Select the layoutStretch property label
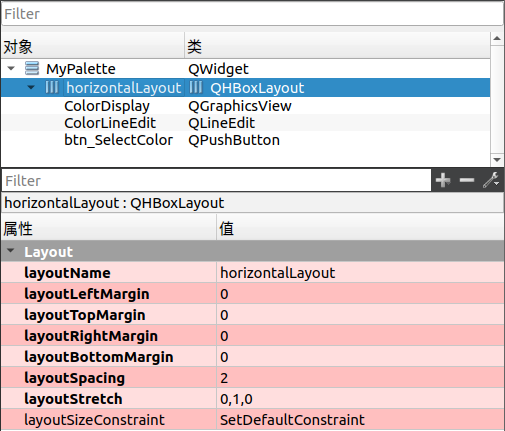 click(73, 399)
